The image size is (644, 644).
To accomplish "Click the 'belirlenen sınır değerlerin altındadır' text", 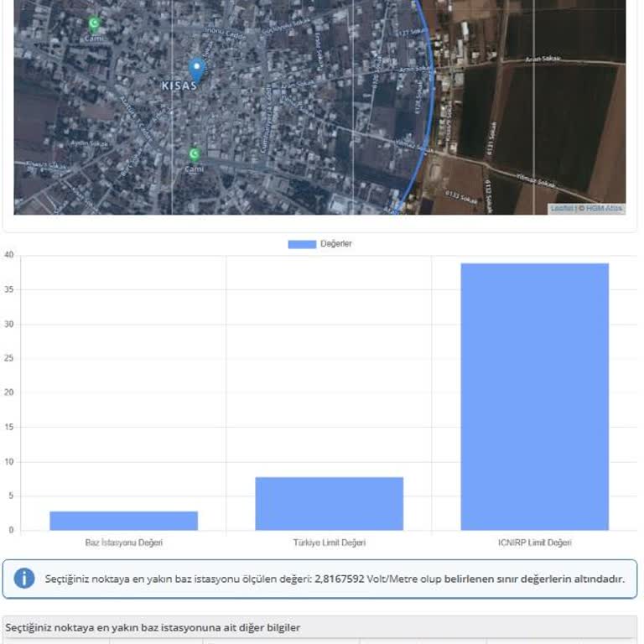I will coord(534,579).
